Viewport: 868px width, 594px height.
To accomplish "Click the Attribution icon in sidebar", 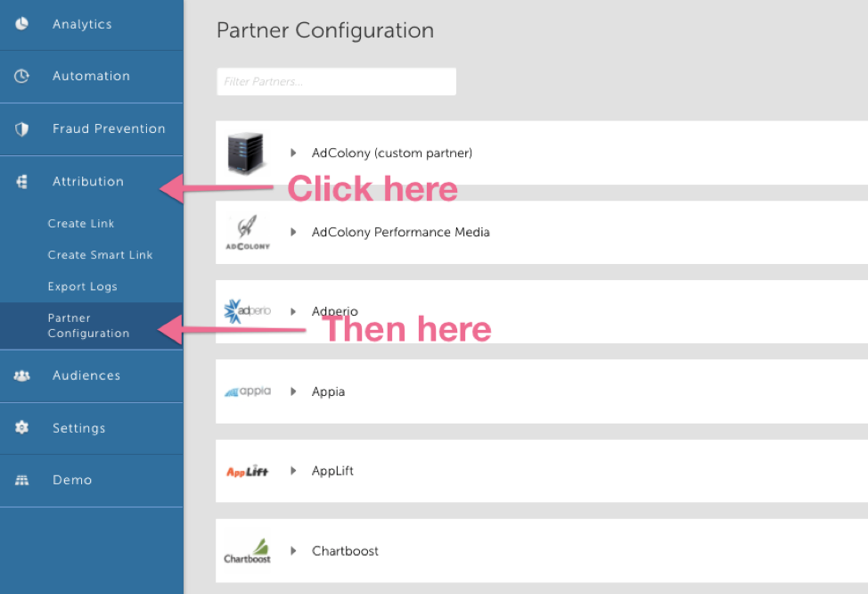I will point(22,182).
